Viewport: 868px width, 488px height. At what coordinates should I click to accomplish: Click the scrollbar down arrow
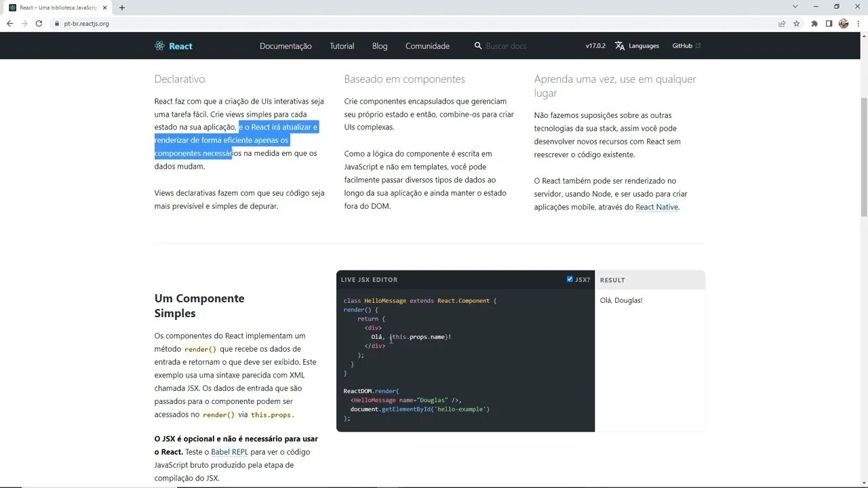[863, 483]
